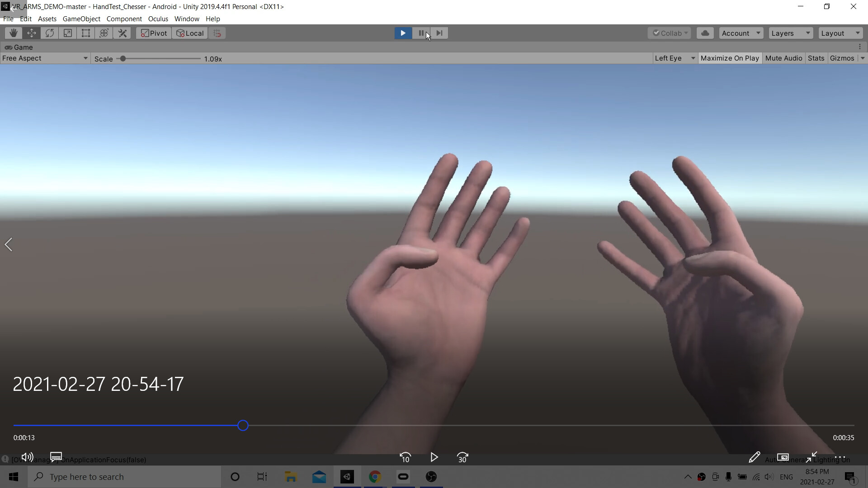This screenshot has height=488, width=868.
Task: Select the Rotate tool icon
Action: (50, 33)
